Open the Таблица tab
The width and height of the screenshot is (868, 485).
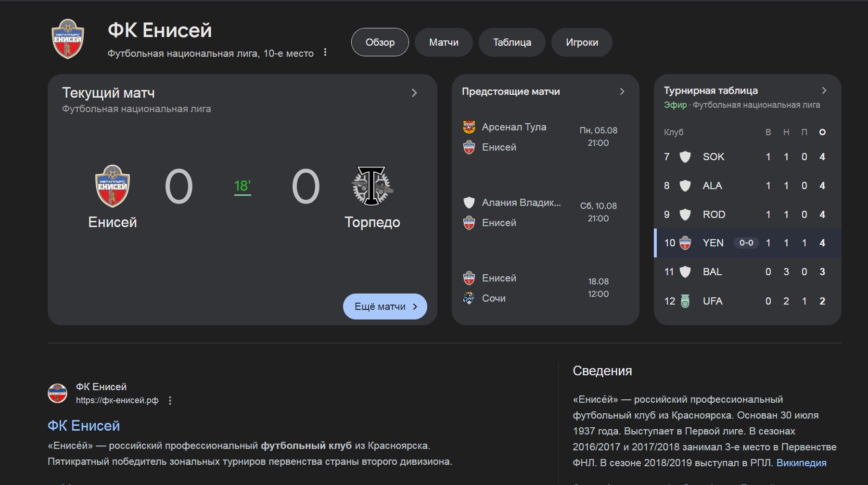512,42
